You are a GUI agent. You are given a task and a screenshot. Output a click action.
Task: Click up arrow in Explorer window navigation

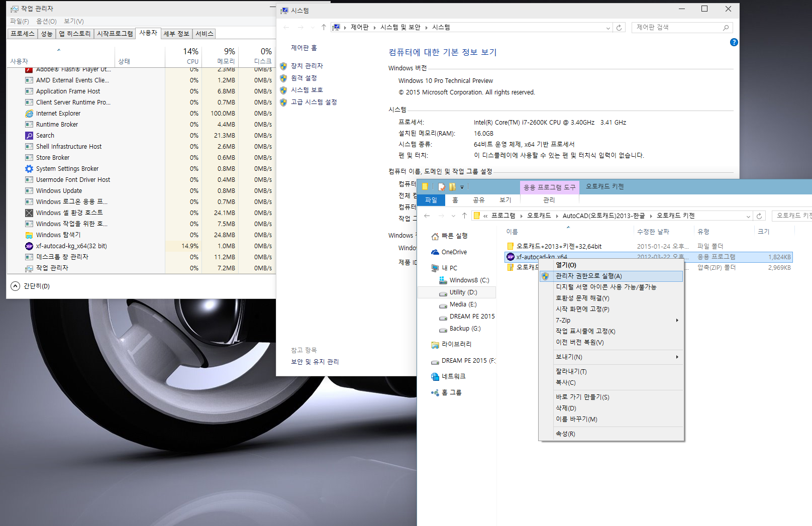coord(464,216)
